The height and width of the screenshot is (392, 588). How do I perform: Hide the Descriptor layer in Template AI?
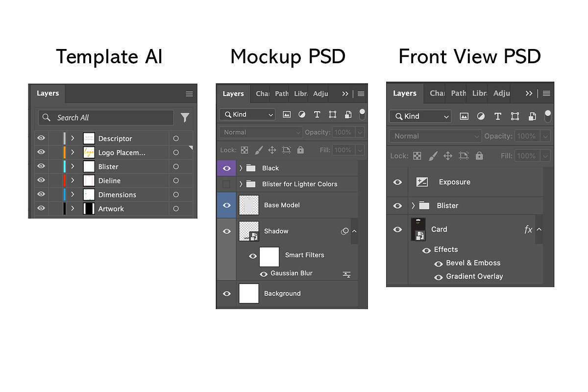tap(41, 139)
